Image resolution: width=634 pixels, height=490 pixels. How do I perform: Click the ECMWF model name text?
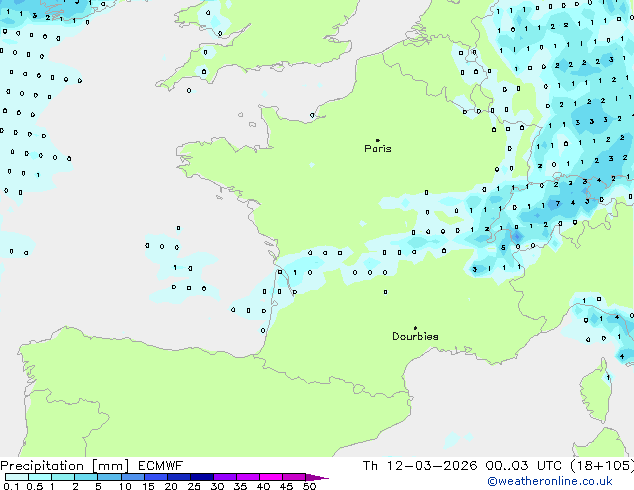[161, 466]
